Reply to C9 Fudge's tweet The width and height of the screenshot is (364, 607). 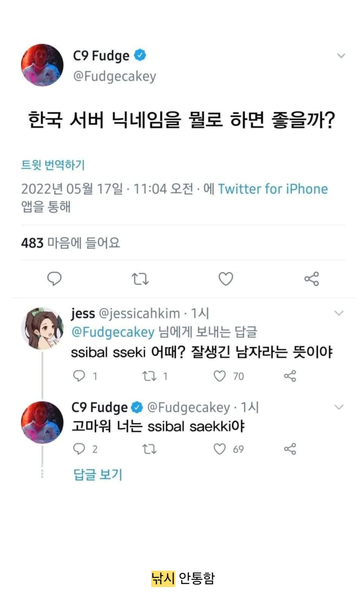tap(54, 279)
